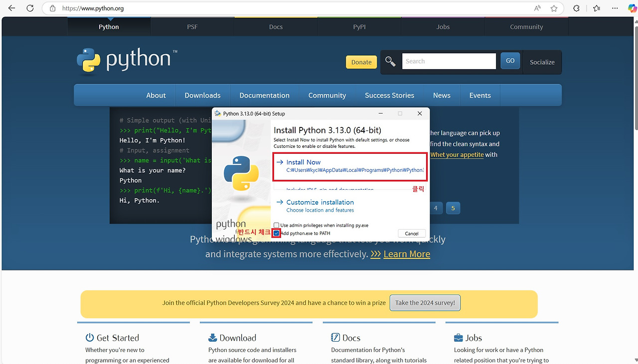
Task: Show slide 4 of the code carousel
Action: [436, 208]
